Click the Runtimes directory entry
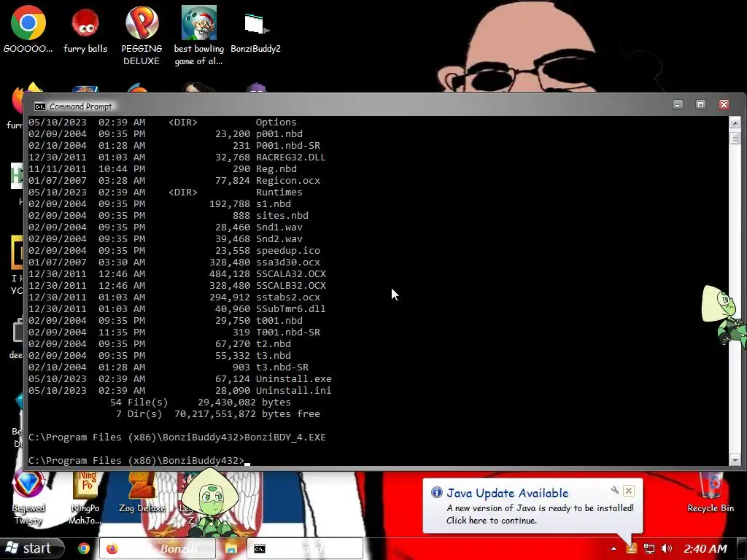This screenshot has width=747, height=560. pos(279,192)
